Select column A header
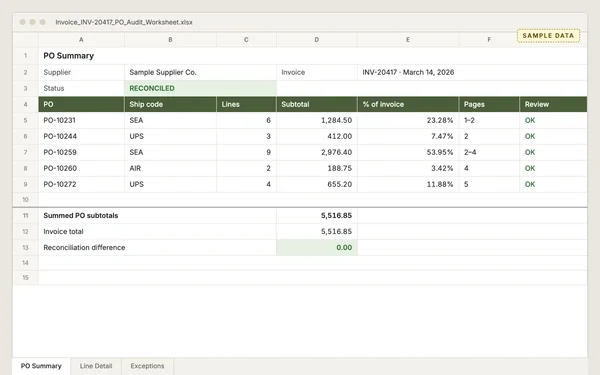600x375 pixels. 81,40
